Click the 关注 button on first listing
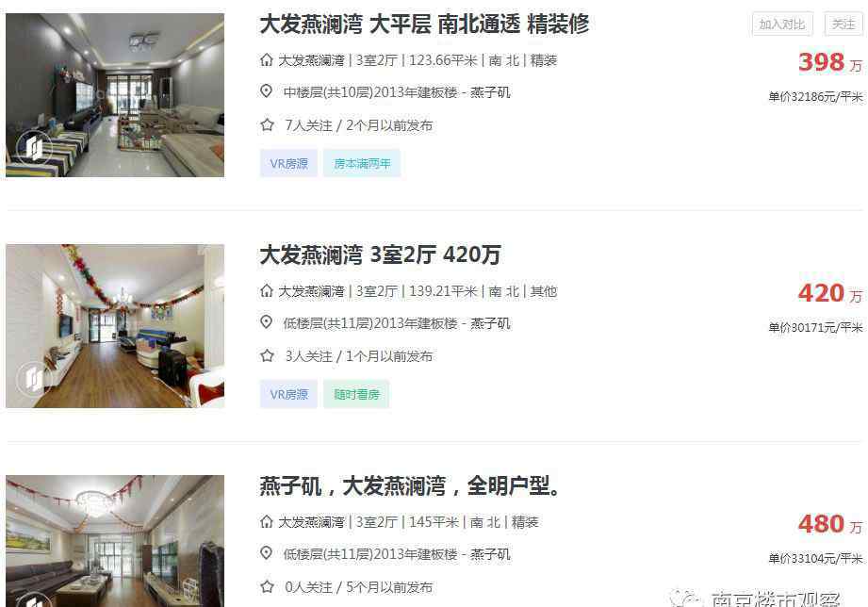 pos(843,24)
